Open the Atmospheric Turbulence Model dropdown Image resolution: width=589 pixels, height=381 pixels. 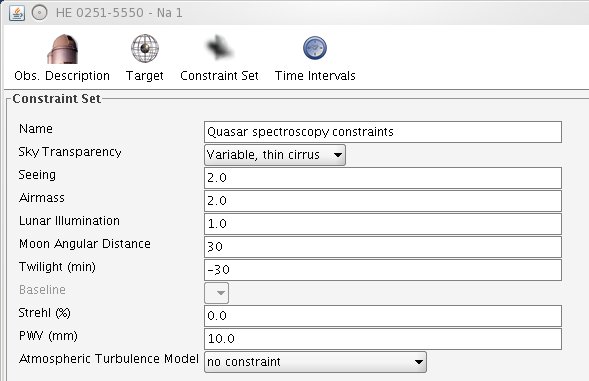pyautogui.click(x=315, y=362)
